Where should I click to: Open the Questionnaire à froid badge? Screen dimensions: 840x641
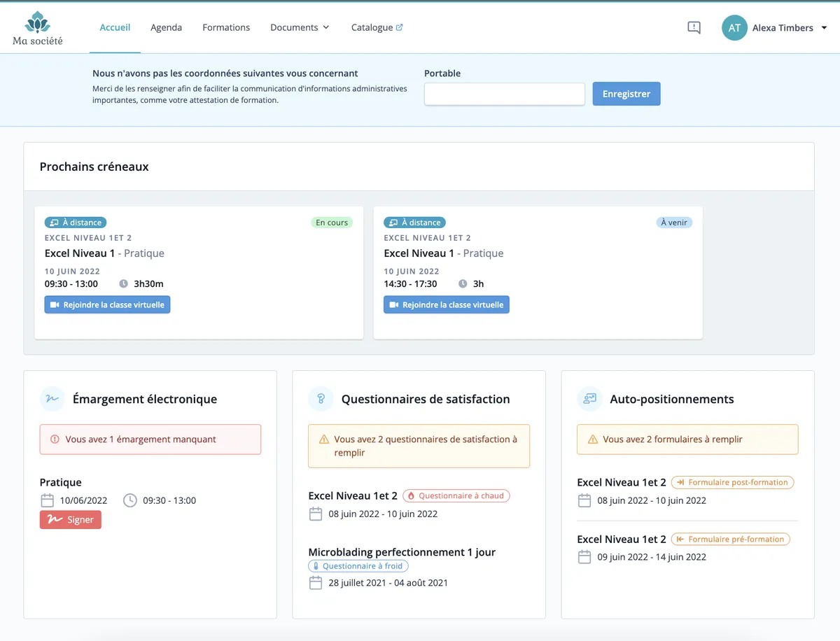pos(358,565)
